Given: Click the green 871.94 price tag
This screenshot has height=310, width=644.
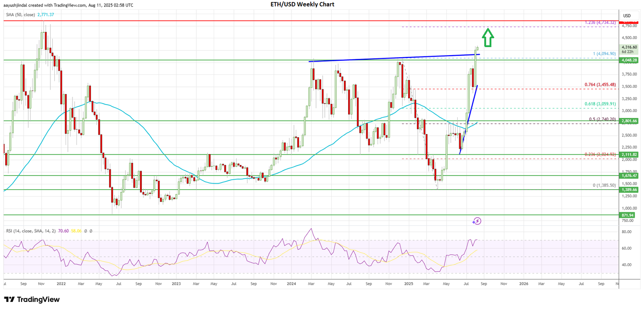Looking at the screenshot, I should coord(627,215).
